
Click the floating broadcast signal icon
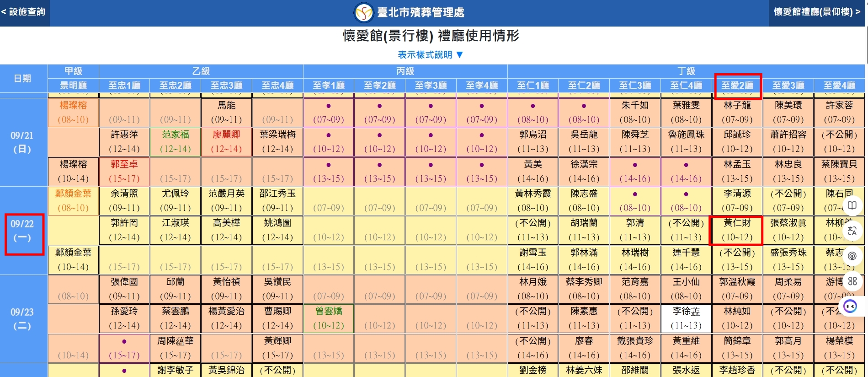tap(852, 256)
